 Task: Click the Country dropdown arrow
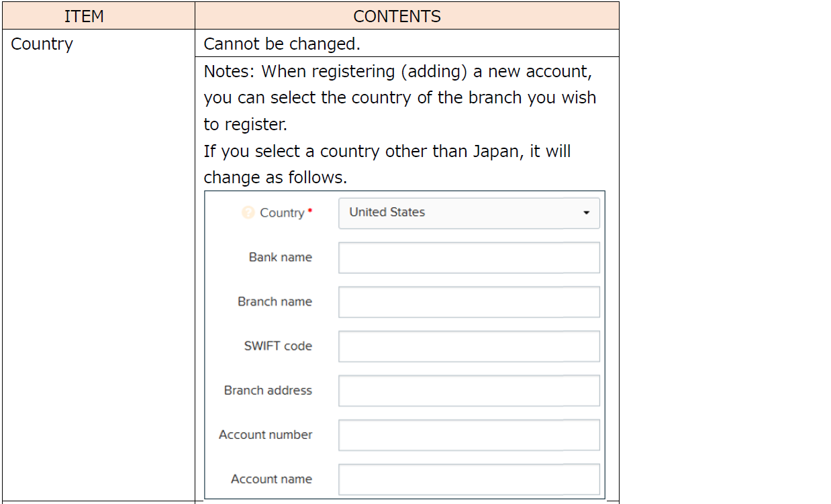586,213
